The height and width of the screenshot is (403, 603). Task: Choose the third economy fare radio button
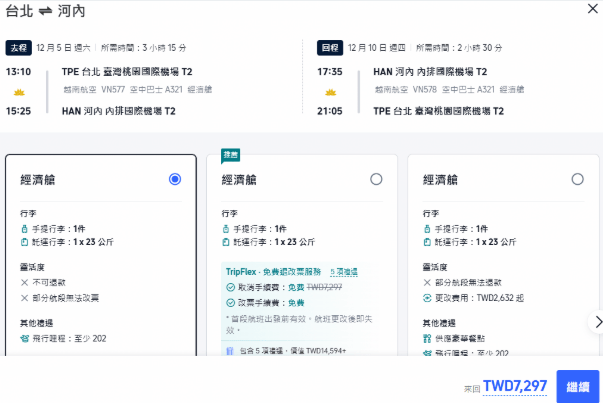[x=577, y=179]
